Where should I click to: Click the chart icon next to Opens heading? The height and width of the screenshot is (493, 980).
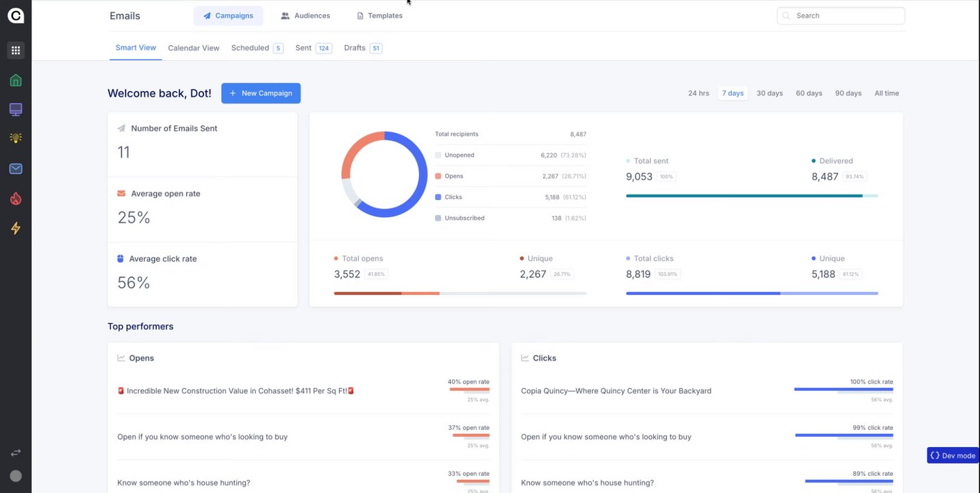click(x=121, y=358)
